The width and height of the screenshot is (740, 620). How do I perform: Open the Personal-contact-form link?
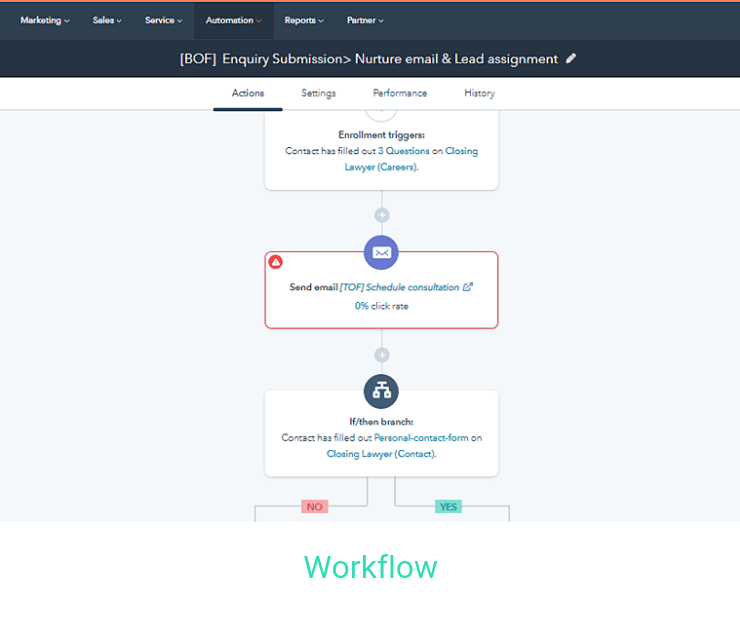click(421, 438)
